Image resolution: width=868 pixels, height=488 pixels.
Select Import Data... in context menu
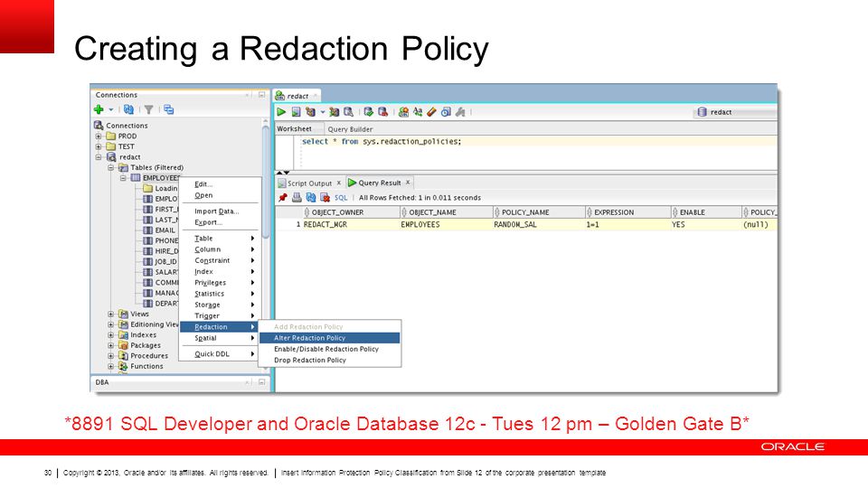pos(220,211)
